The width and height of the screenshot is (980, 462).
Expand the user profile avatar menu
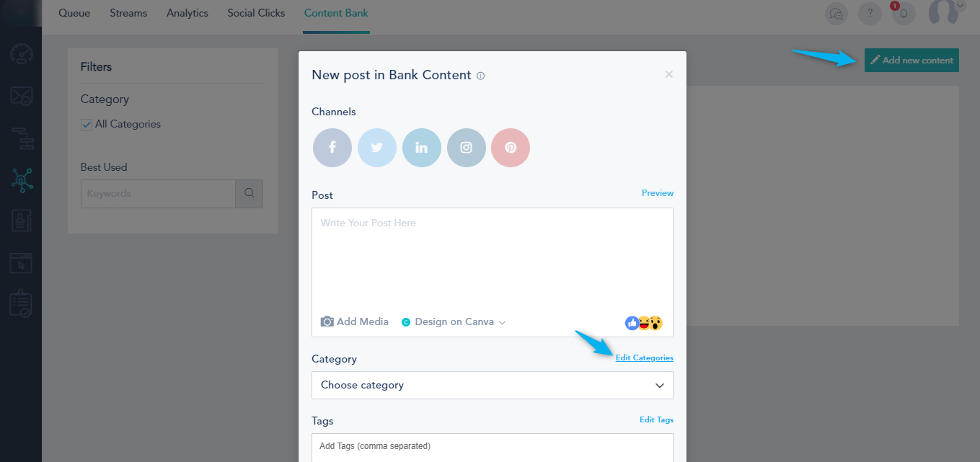[x=945, y=12]
